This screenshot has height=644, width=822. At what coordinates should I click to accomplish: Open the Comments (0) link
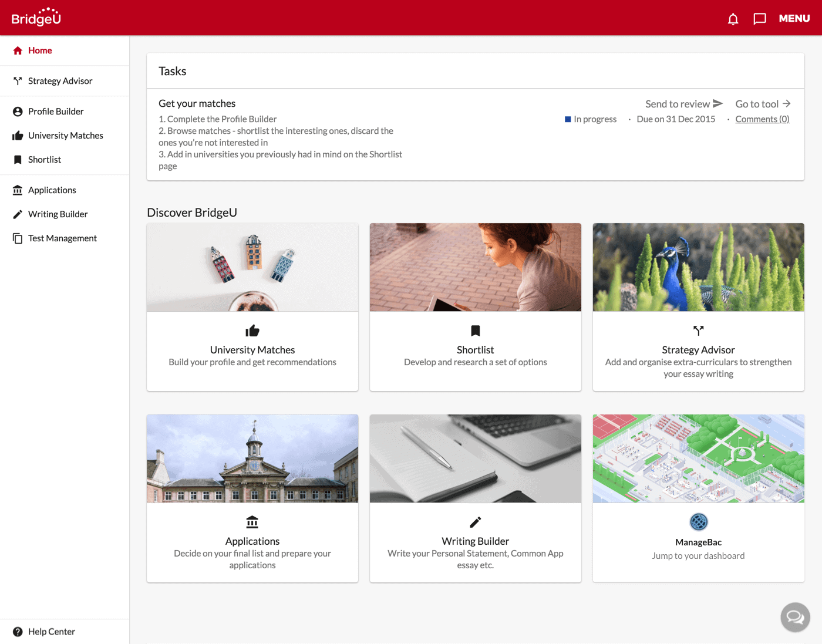click(x=762, y=119)
